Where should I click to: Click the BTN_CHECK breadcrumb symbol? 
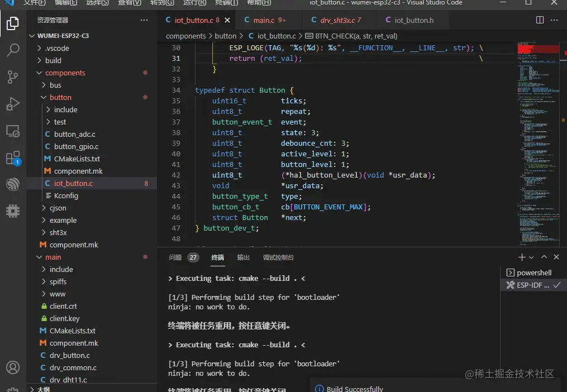point(351,36)
